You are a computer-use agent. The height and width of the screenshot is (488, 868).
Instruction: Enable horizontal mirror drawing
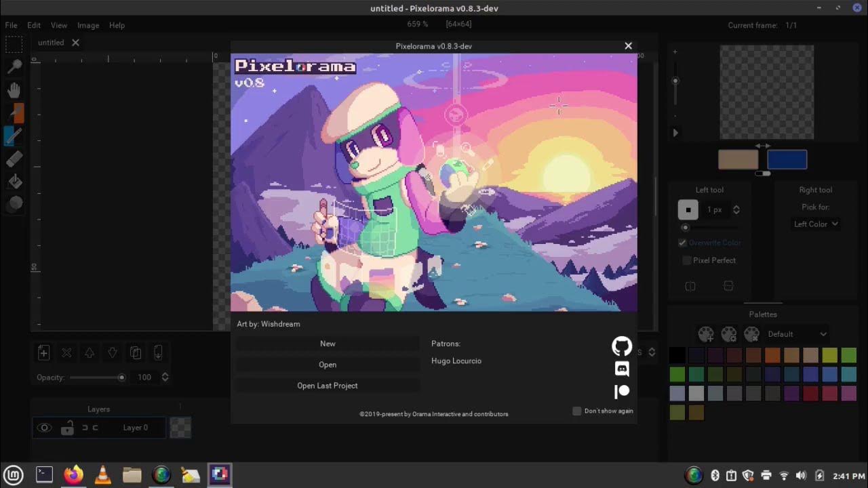tap(690, 286)
